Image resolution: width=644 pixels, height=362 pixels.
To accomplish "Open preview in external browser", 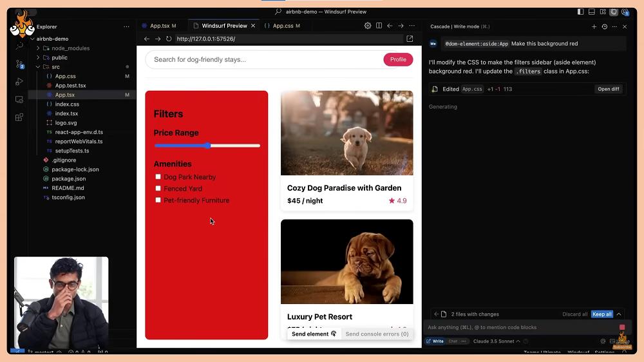I will [x=410, y=39].
